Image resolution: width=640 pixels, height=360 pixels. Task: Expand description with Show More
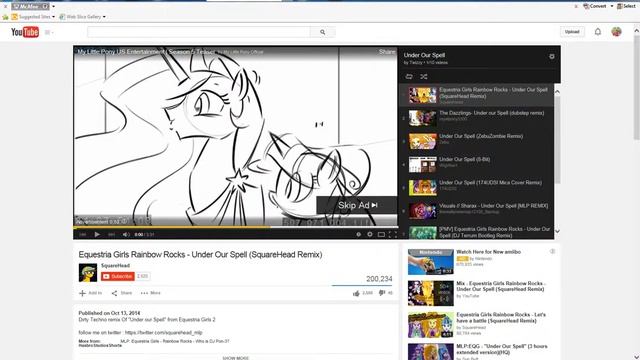(236, 358)
